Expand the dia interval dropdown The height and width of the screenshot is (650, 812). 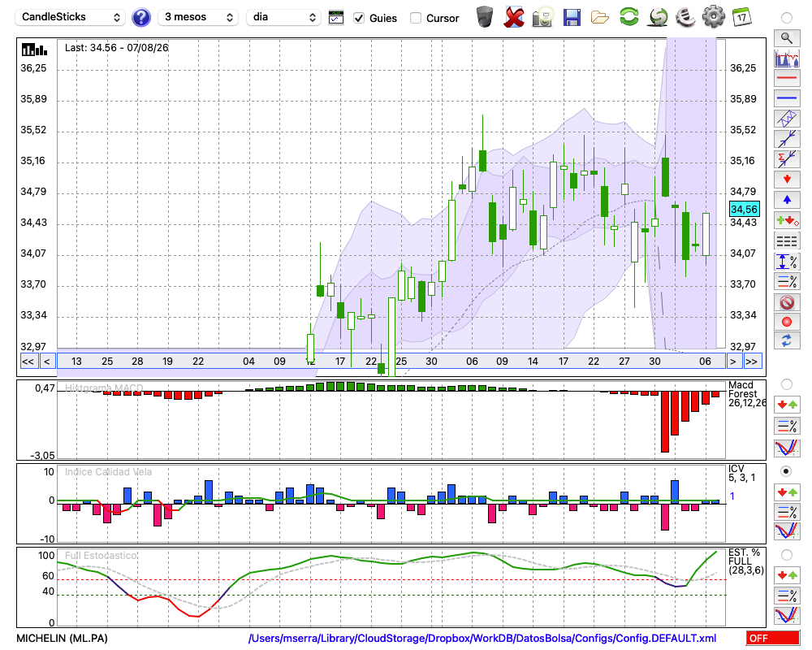click(x=283, y=17)
